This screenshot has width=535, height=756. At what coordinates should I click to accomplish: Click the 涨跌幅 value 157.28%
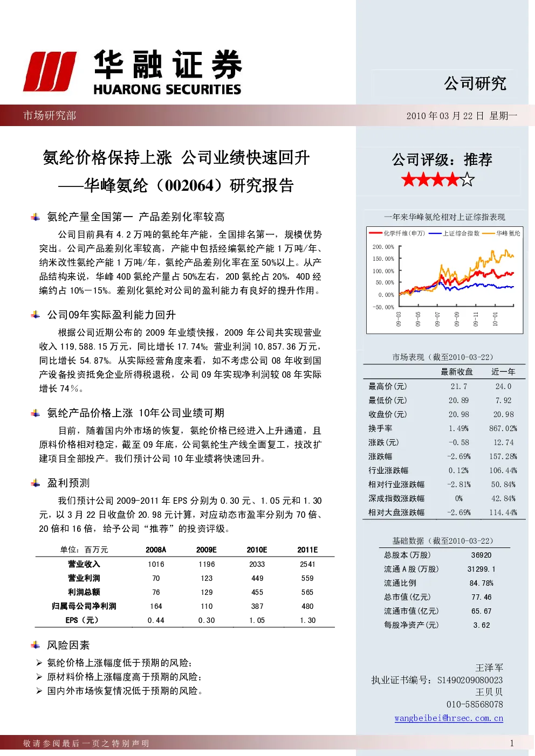point(503,456)
